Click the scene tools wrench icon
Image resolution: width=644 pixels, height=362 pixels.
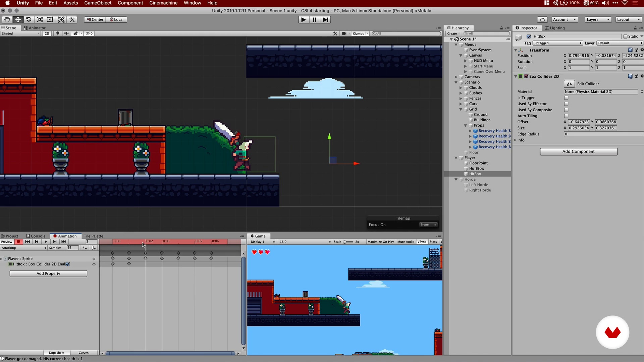(x=335, y=34)
